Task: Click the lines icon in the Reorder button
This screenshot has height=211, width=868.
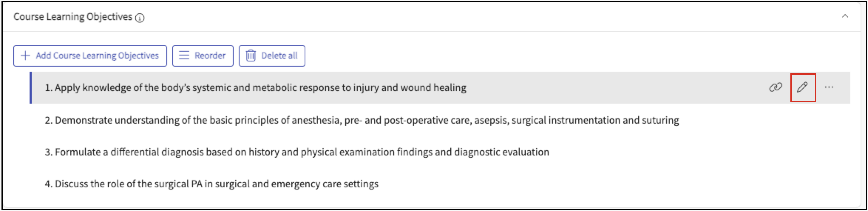Action: (184, 56)
